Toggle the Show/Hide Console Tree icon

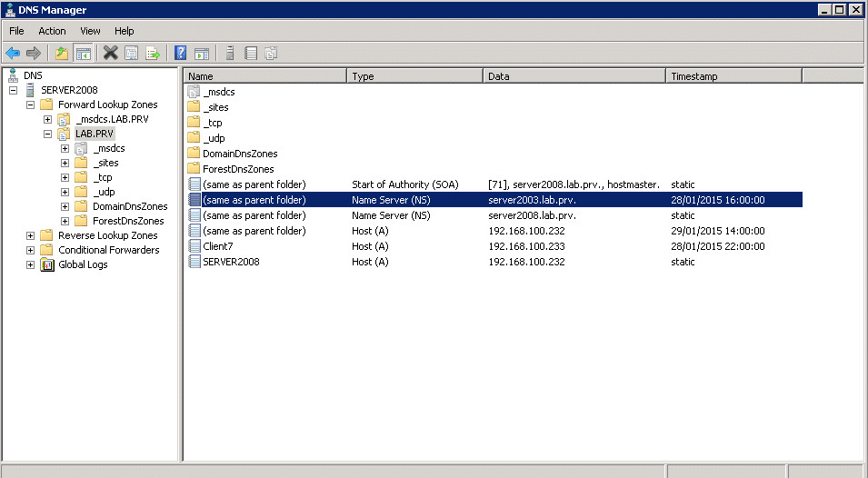click(83, 53)
